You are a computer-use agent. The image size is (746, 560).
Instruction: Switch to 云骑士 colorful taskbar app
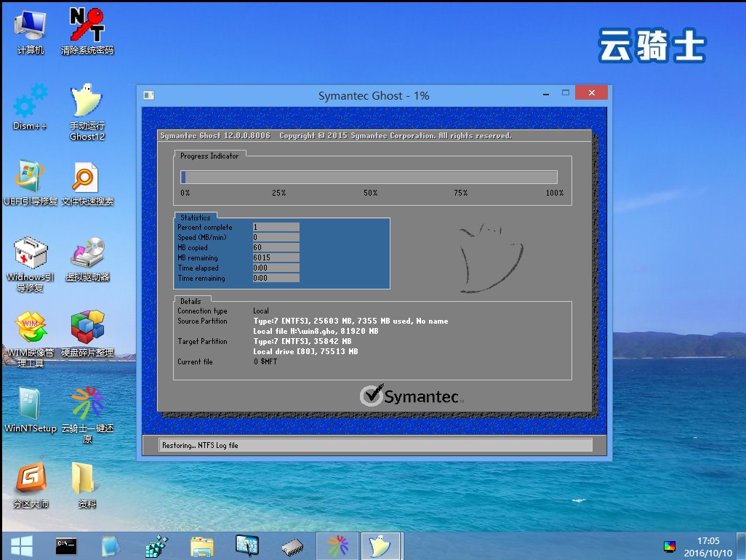(337, 545)
